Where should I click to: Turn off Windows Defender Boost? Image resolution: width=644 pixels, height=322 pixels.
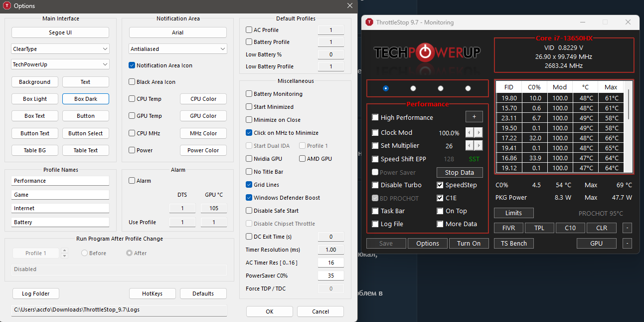point(249,198)
